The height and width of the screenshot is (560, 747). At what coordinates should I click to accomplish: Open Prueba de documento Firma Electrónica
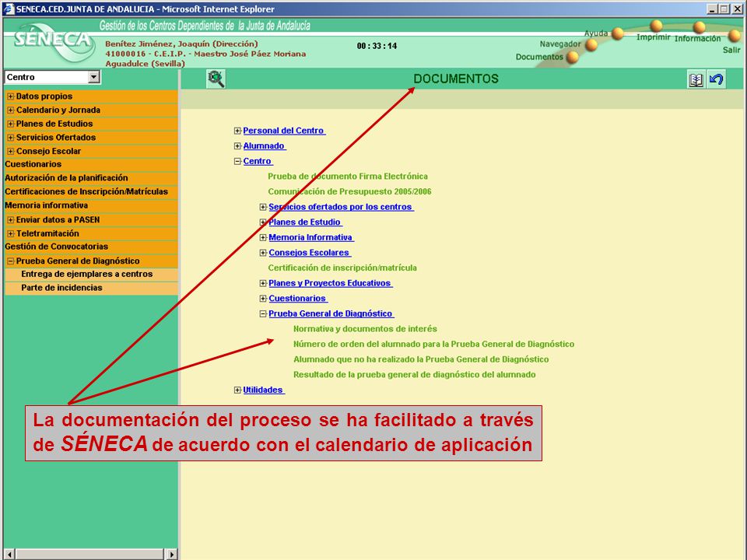tap(348, 177)
